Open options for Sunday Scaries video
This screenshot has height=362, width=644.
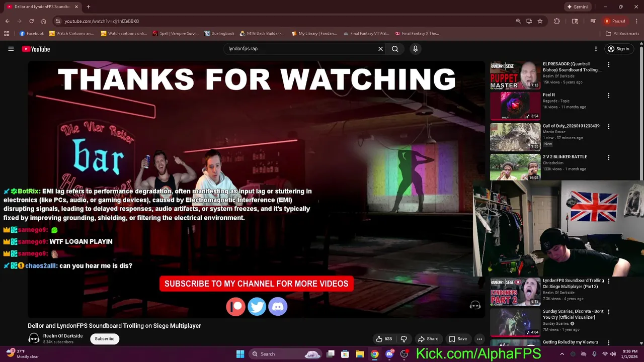(x=608, y=312)
